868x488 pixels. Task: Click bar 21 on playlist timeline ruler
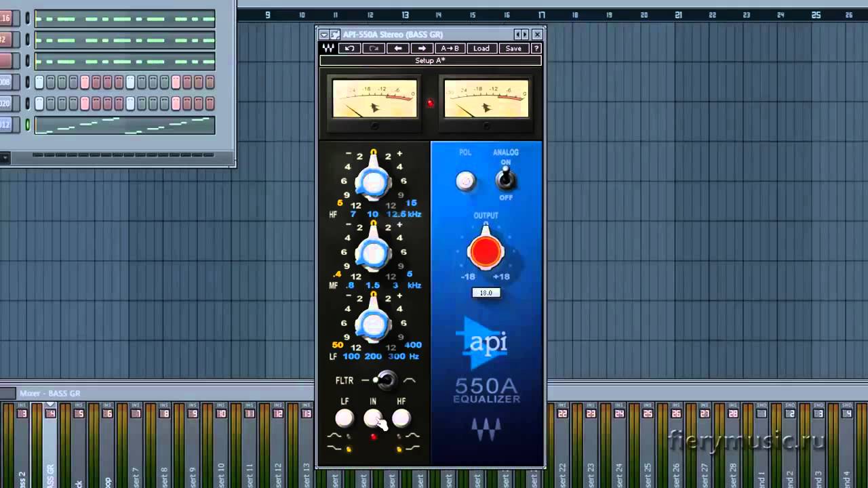678,15
